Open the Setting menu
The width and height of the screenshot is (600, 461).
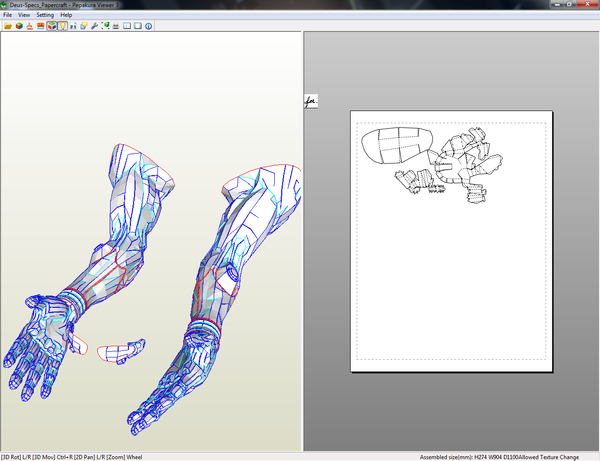point(45,15)
